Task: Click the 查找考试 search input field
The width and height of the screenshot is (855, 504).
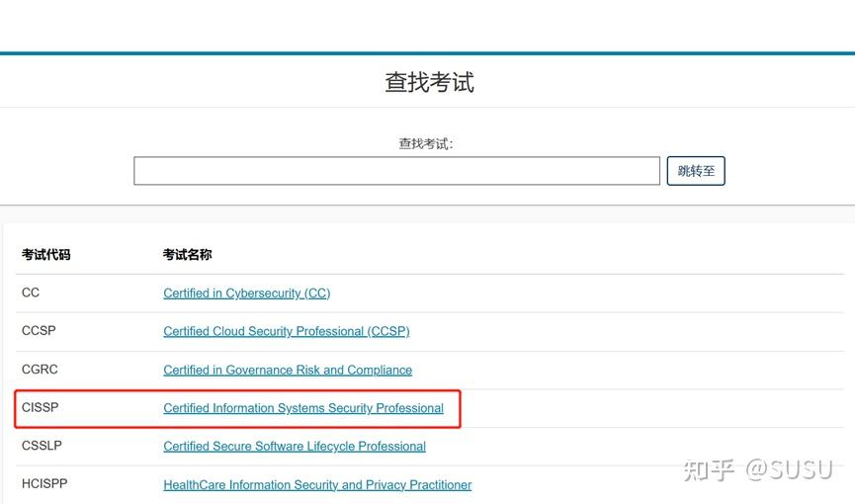Action: (x=396, y=171)
